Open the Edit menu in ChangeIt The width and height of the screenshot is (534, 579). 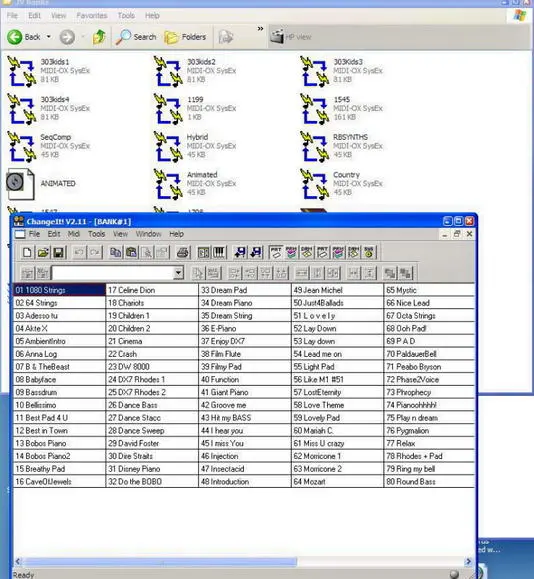tap(54, 234)
